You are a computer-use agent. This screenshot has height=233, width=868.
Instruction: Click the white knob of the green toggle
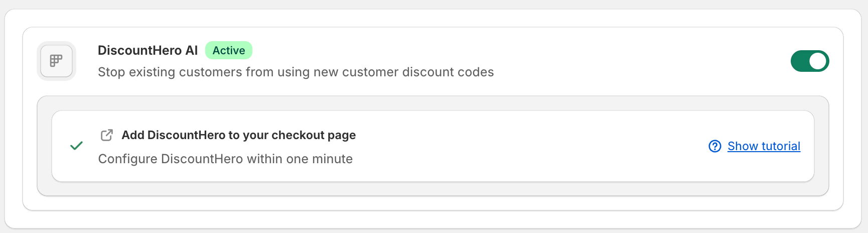(x=818, y=61)
